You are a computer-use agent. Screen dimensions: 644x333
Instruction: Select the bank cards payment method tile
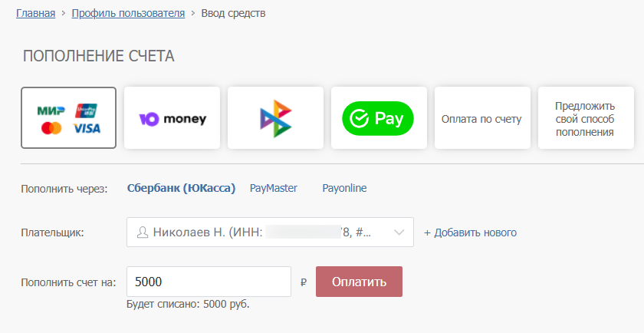pos(69,118)
